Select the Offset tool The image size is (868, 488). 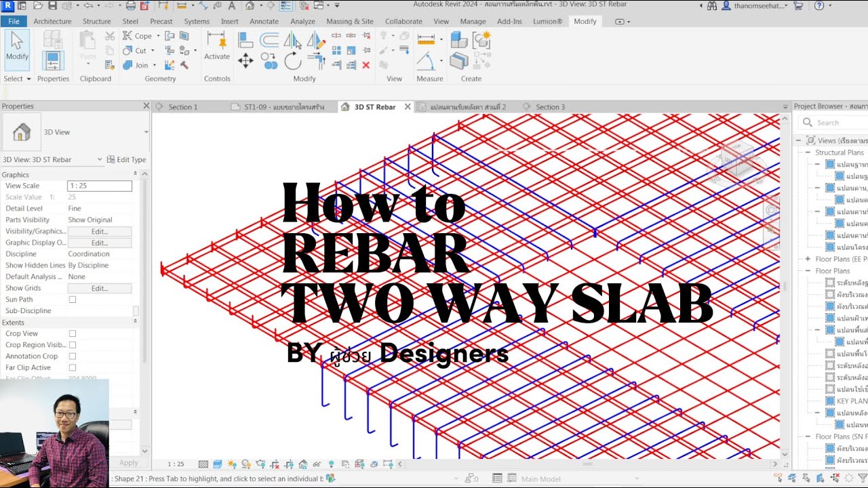(x=269, y=41)
